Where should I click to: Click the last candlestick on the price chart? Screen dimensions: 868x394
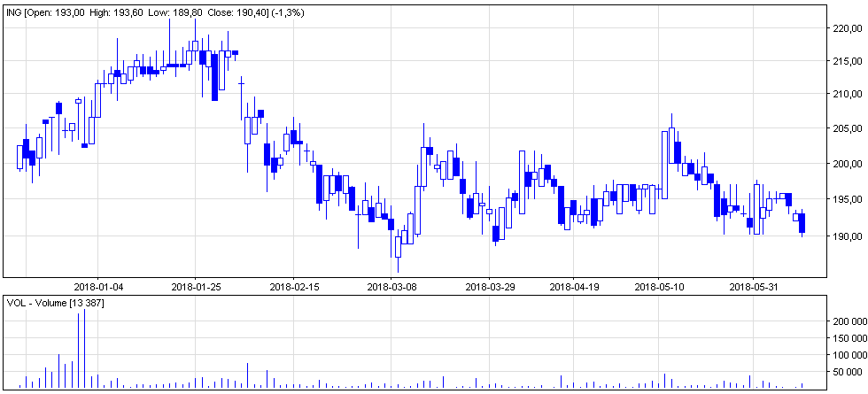[x=802, y=222]
